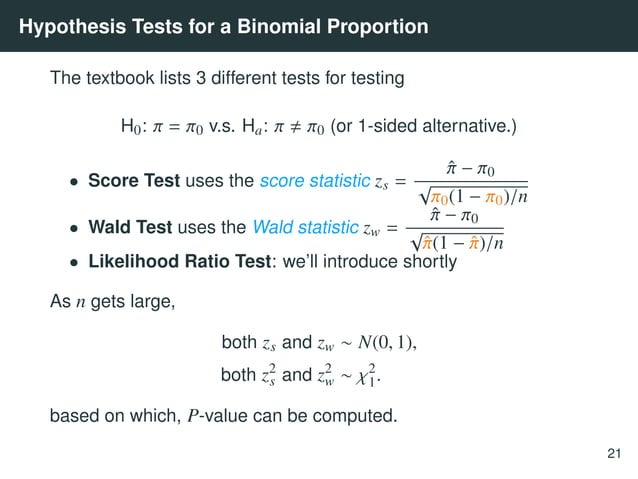Click page number 21
Image resolution: width=638 pixels, height=479 pixels.
coord(614,453)
